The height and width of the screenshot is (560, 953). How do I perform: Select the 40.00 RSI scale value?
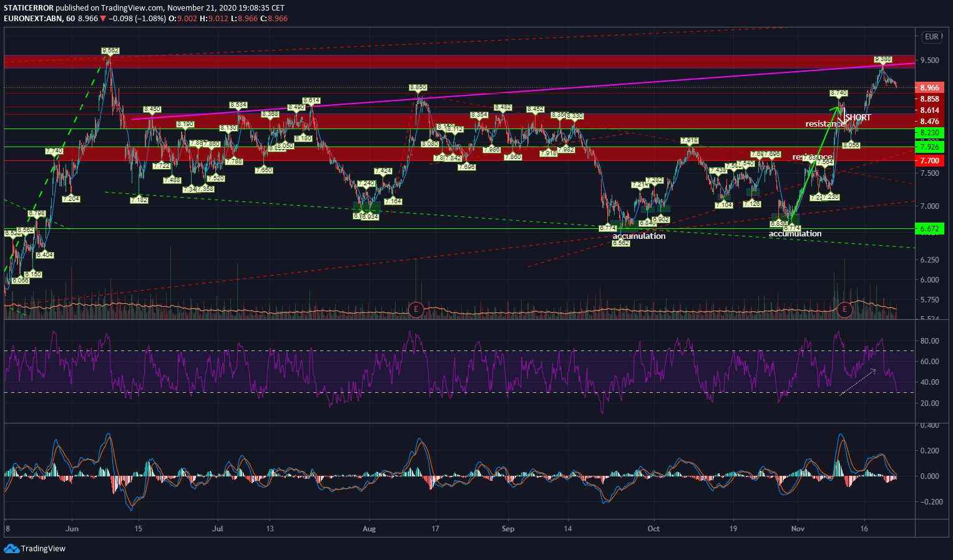(x=929, y=382)
